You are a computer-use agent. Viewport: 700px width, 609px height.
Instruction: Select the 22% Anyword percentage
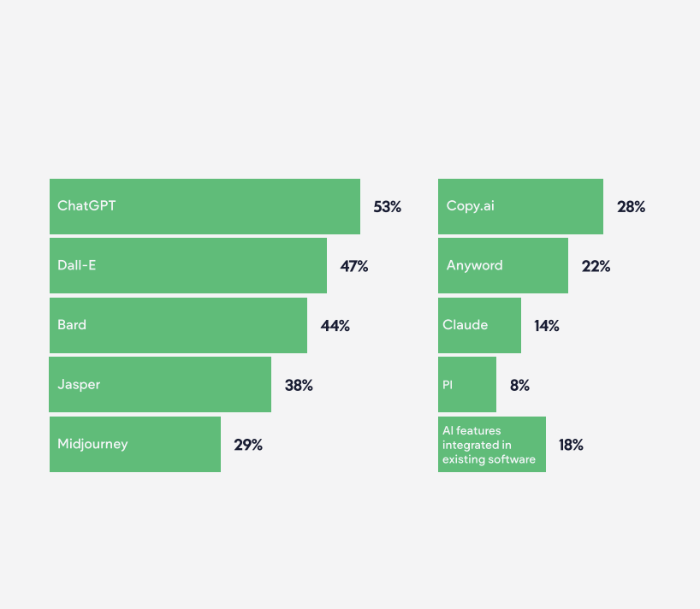[x=596, y=266]
